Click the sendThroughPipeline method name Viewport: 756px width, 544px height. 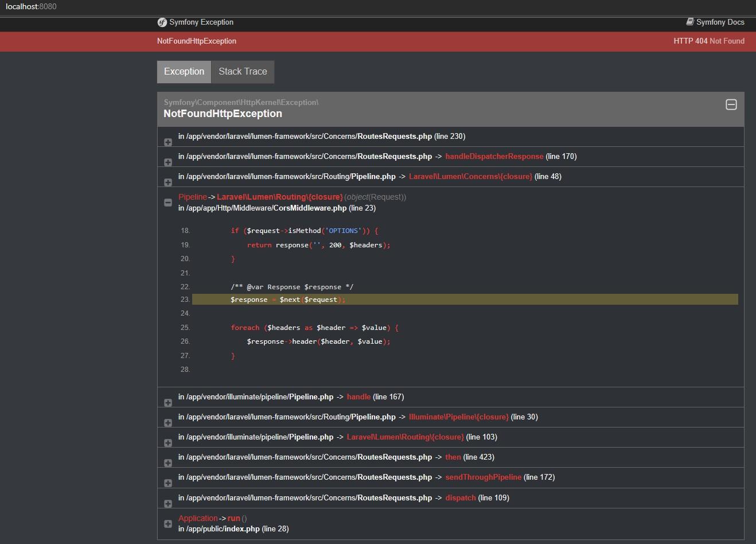tap(484, 477)
